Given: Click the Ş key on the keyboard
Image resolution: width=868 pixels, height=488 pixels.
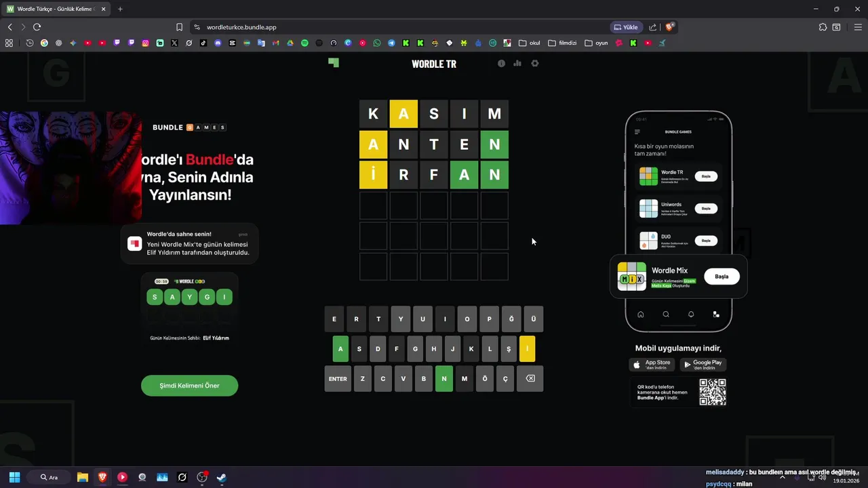Looking at the screenshot, I should click(509, 349).
